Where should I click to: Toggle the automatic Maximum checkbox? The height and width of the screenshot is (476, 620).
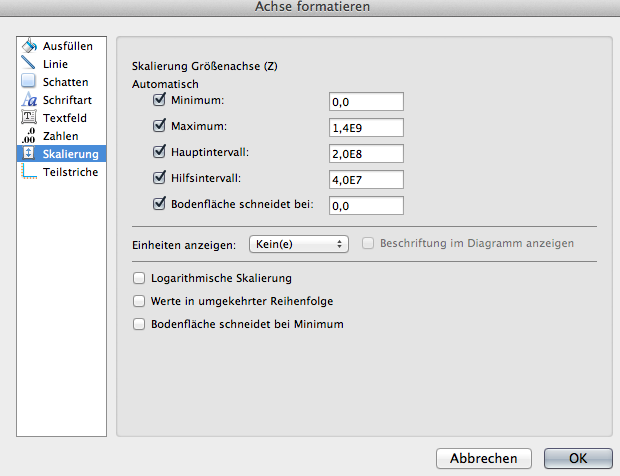click(x=159, y=126)
